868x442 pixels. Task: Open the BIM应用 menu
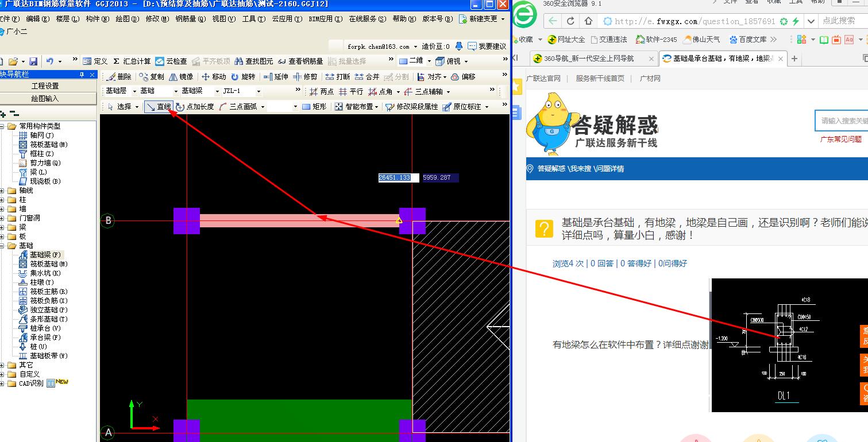point(325,19)
